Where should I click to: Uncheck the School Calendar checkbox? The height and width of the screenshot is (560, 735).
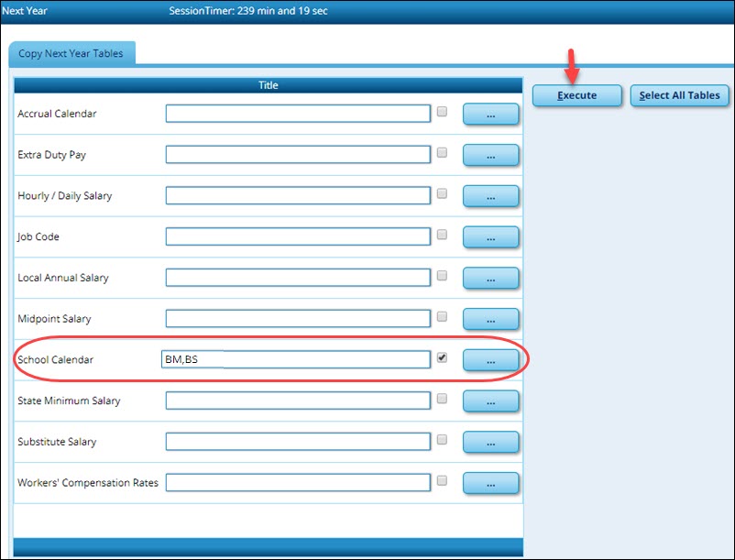(443, 358)
